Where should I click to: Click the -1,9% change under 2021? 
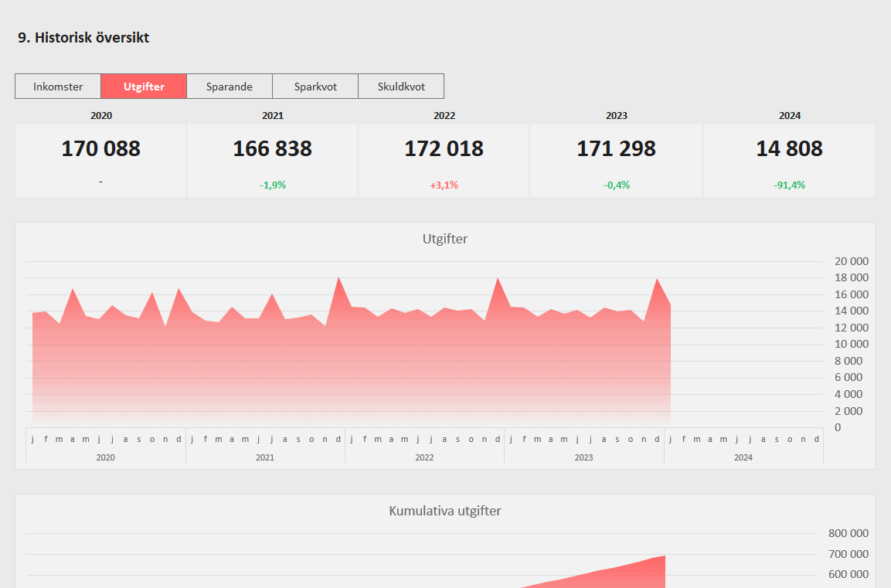[x=273, y=185]
